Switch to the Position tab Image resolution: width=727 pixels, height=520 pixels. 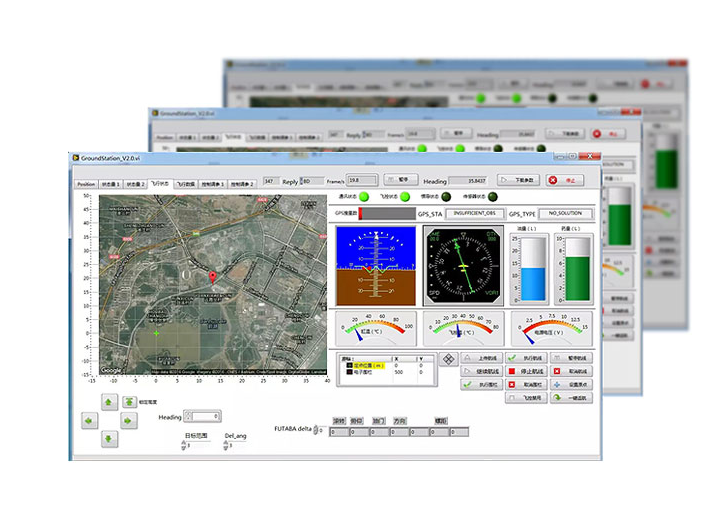pyautogui.click(x=87, y=184)
